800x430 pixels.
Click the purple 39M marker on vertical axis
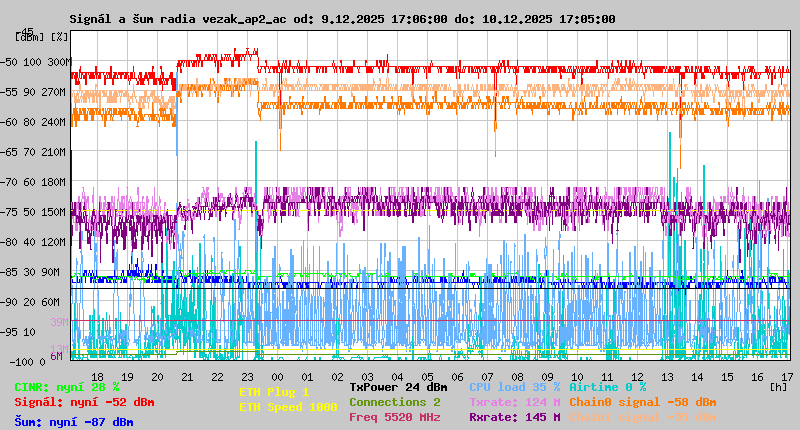[x=58, y=322]
